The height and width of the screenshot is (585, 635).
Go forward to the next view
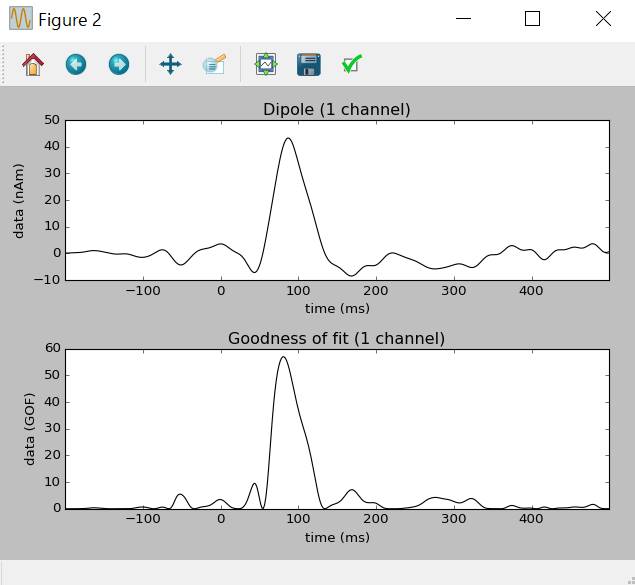click(x=119, y=65)
